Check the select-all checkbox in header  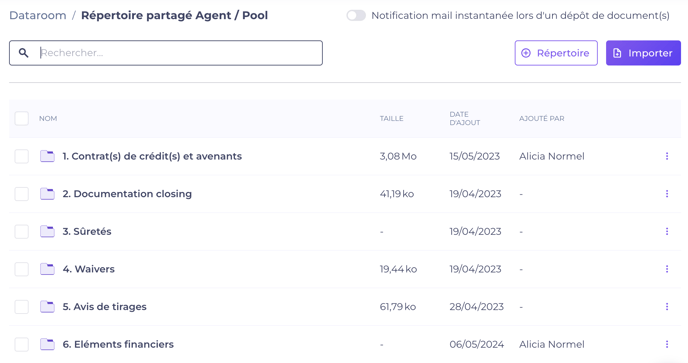22,119
